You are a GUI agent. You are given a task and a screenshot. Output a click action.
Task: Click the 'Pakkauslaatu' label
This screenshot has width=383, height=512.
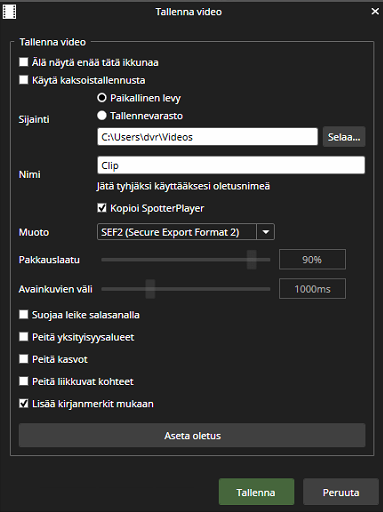(x=49, y=260)
